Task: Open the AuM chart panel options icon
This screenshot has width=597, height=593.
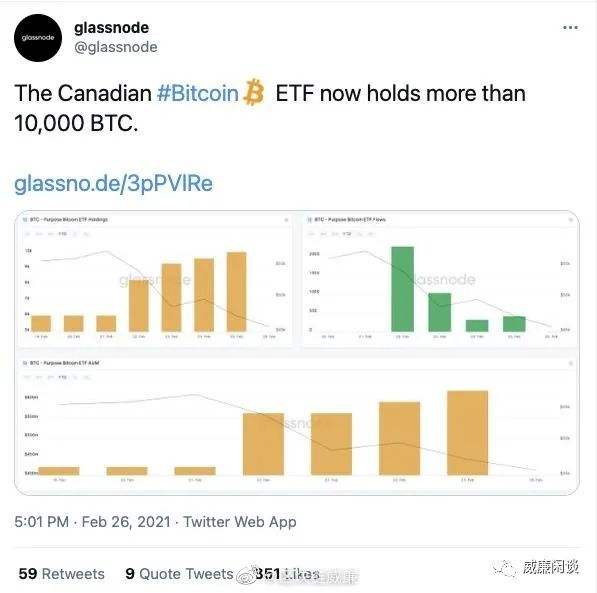Action: [570, 363]
